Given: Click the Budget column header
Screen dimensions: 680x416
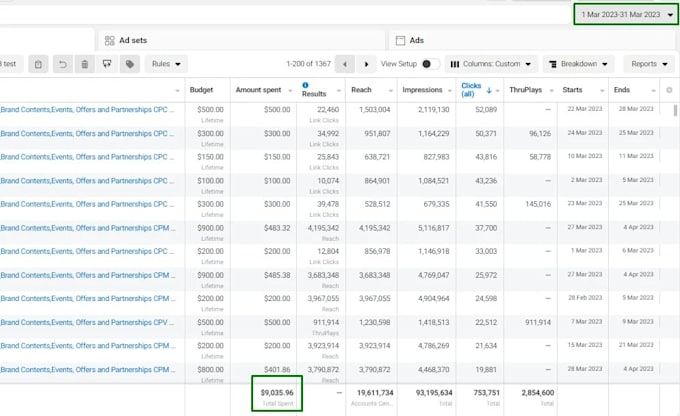Looking at the screenshot, I should click(201, 90).
